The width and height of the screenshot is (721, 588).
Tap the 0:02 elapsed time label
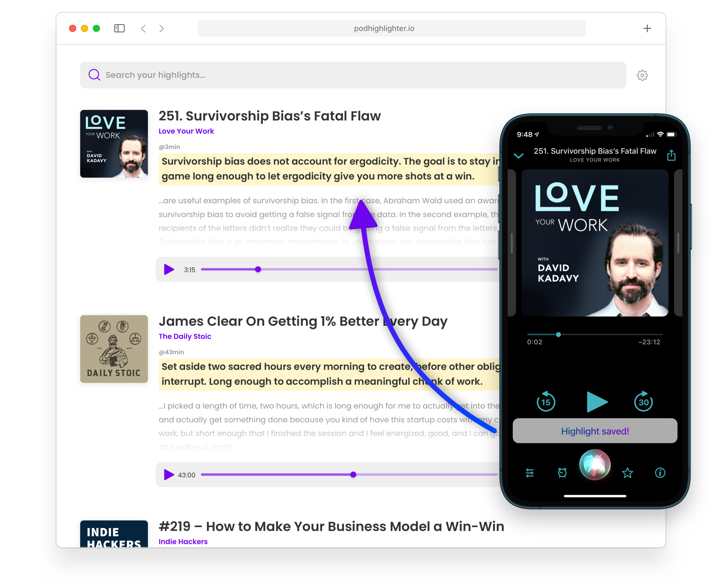coord(534,342)
